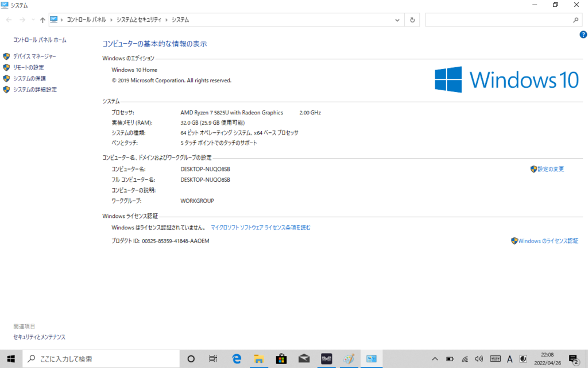Screen dimensions: 588x368
Task: Read マイクロソフト ソフトウェア ライセンス条項を読む
Action: 261,228
